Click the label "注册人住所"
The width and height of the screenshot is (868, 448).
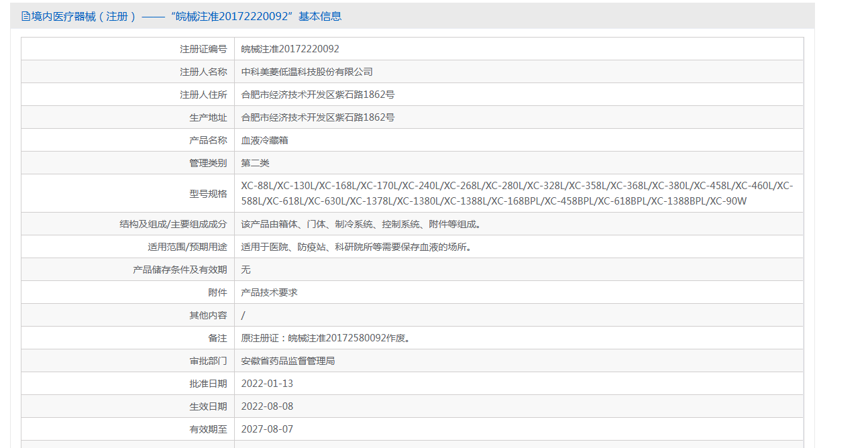[x=203, y=95]
